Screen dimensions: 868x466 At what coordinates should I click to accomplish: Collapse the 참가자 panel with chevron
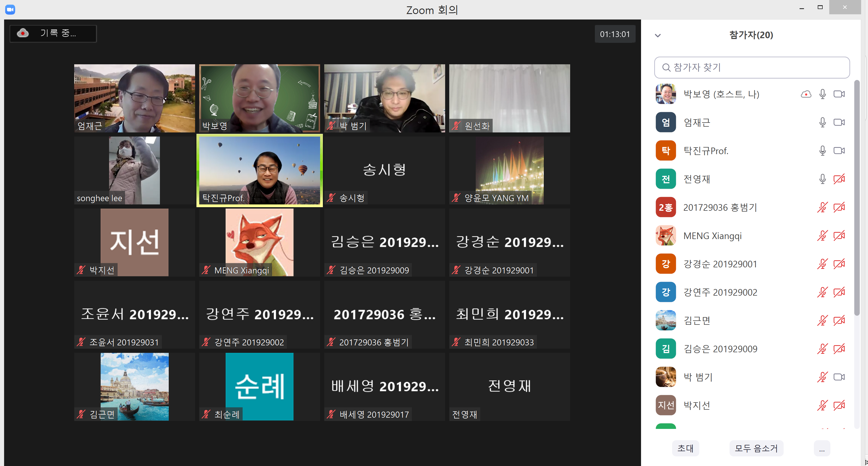click(x=658, y=35)
